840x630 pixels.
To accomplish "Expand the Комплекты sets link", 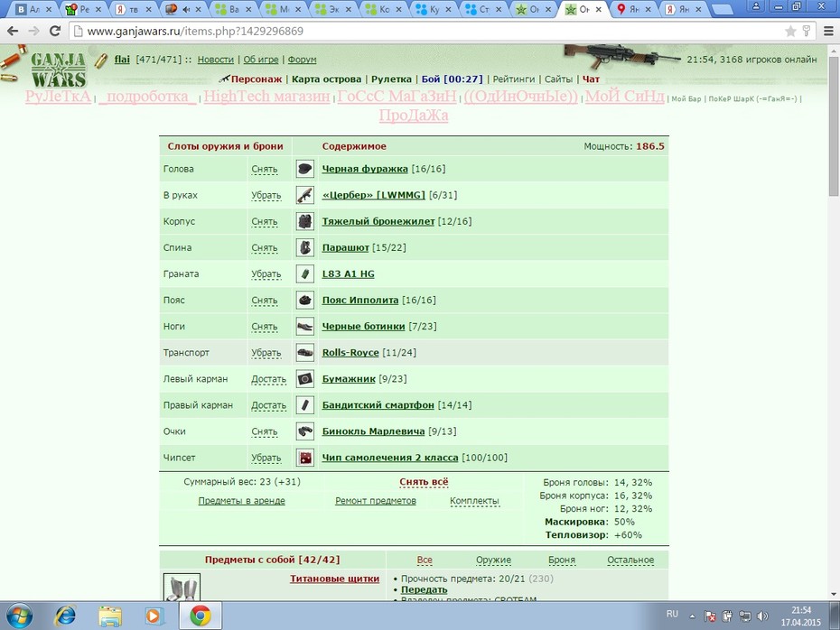I will 474,501.
